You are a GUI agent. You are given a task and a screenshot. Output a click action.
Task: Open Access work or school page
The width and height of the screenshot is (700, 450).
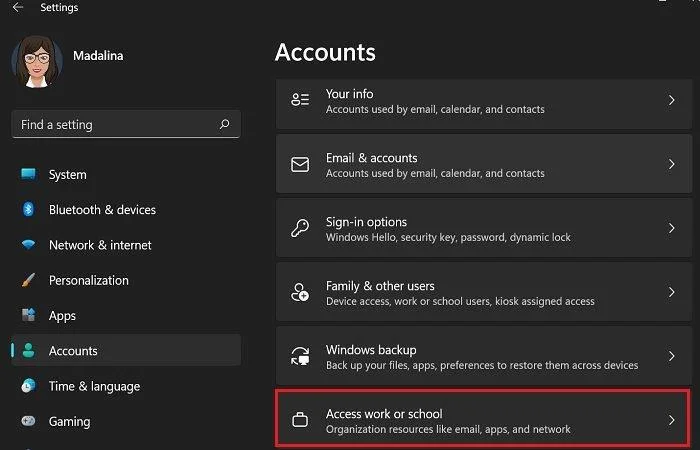[484, 419]
